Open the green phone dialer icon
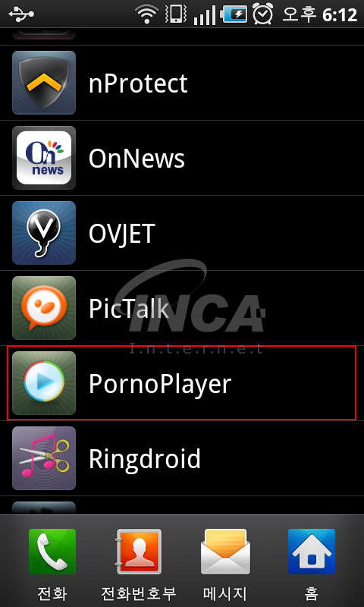364x607 pixels. [52, 552]
